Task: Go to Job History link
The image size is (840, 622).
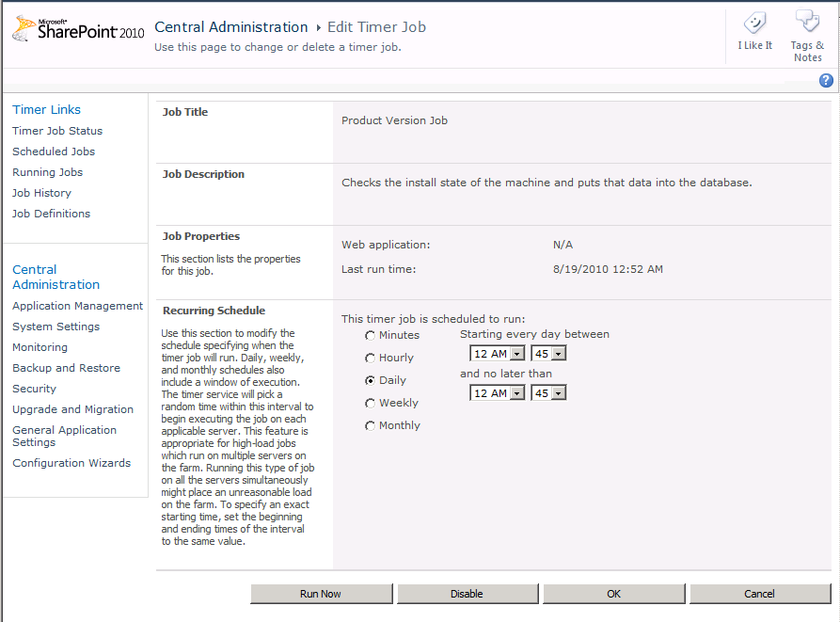Action: (x=41, y=193)
